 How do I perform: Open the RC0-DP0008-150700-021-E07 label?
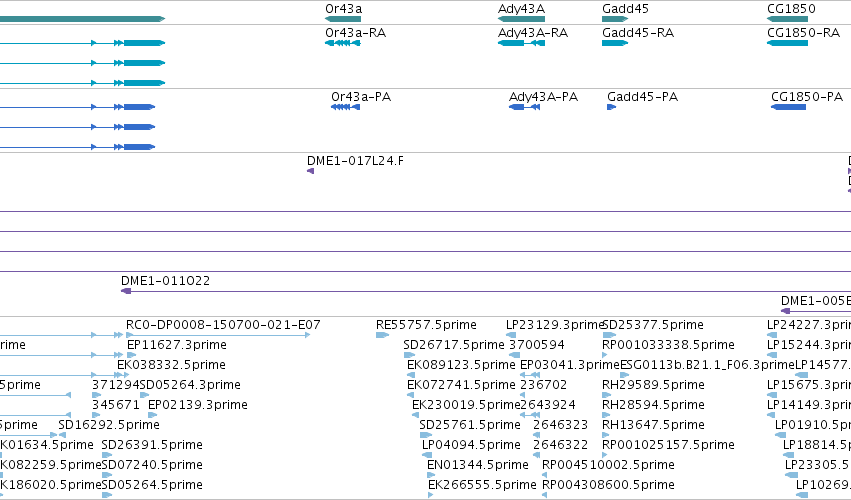[x=223, y=325]
